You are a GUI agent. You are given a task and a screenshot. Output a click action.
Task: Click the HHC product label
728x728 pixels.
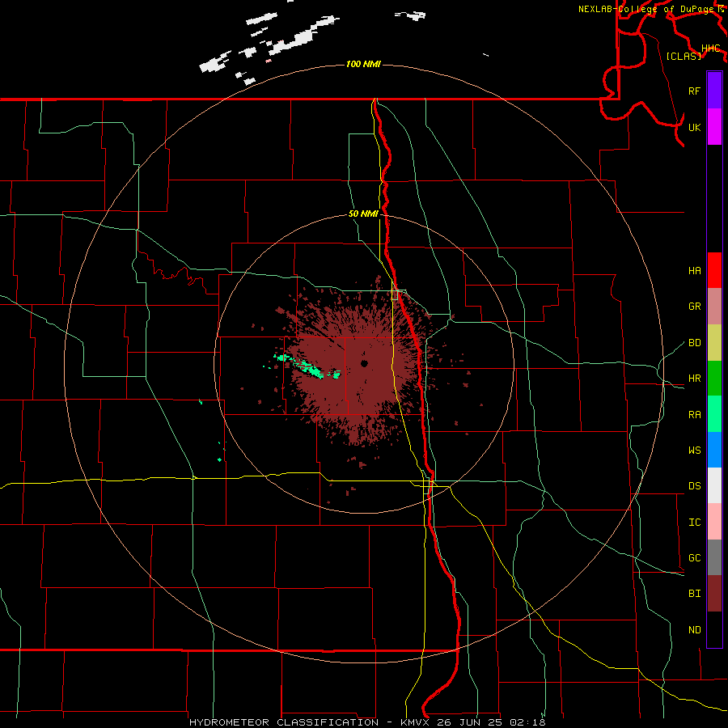pos(710,48)
